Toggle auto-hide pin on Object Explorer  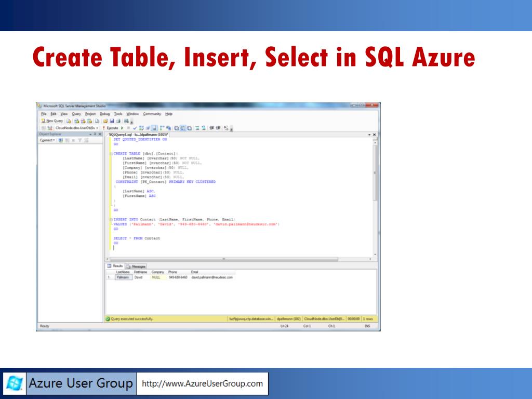[x=95, y=135]
